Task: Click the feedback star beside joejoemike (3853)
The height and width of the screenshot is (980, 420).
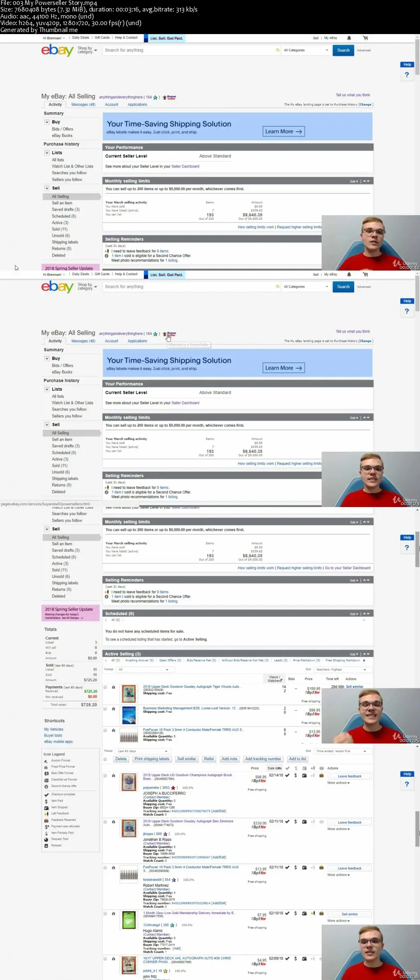Action: tap(173, 787)
